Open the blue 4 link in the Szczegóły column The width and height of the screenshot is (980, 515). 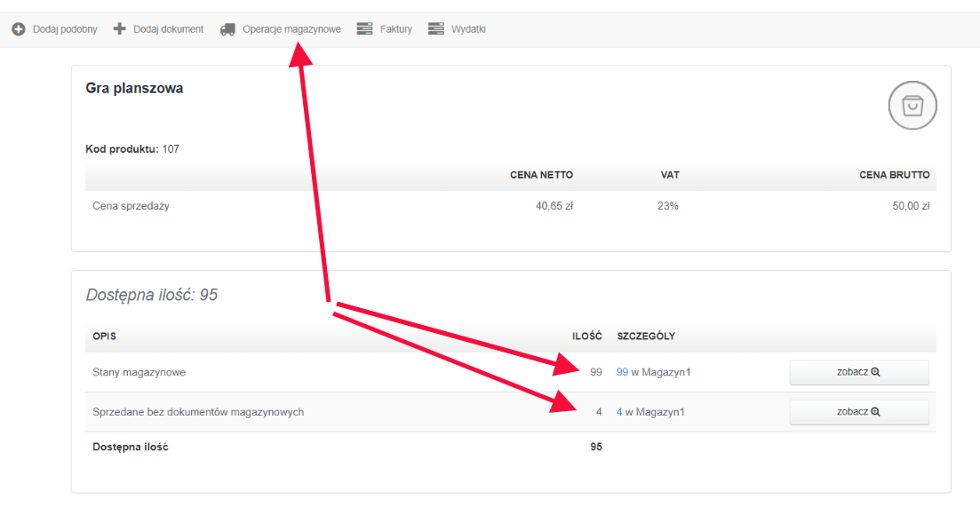tap(619, 412)
